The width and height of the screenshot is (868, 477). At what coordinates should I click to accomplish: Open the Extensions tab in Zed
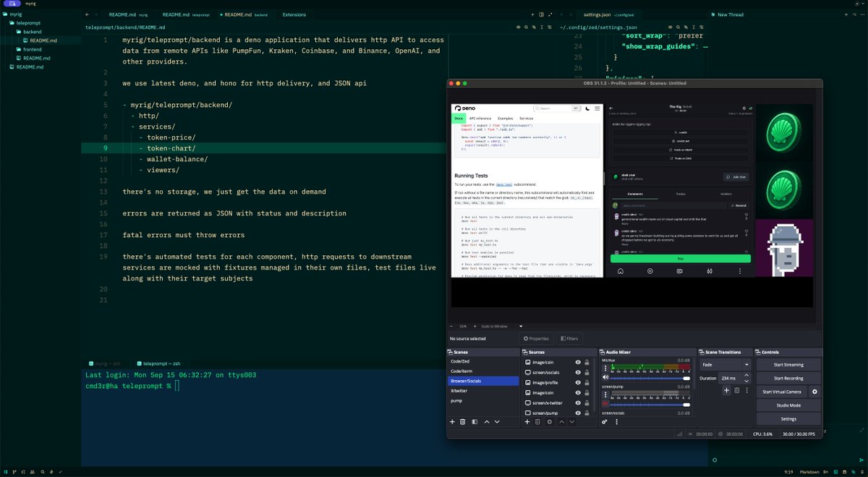(294, 14)
